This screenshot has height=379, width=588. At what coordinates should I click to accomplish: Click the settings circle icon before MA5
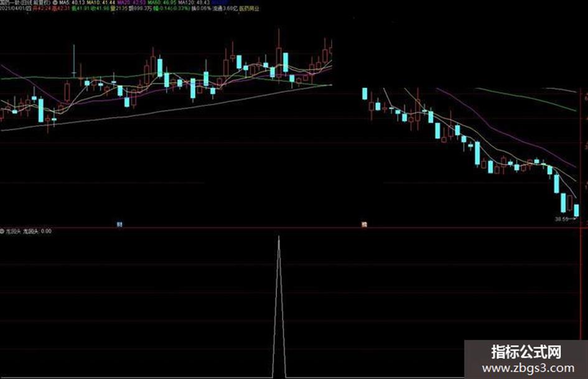55,2
